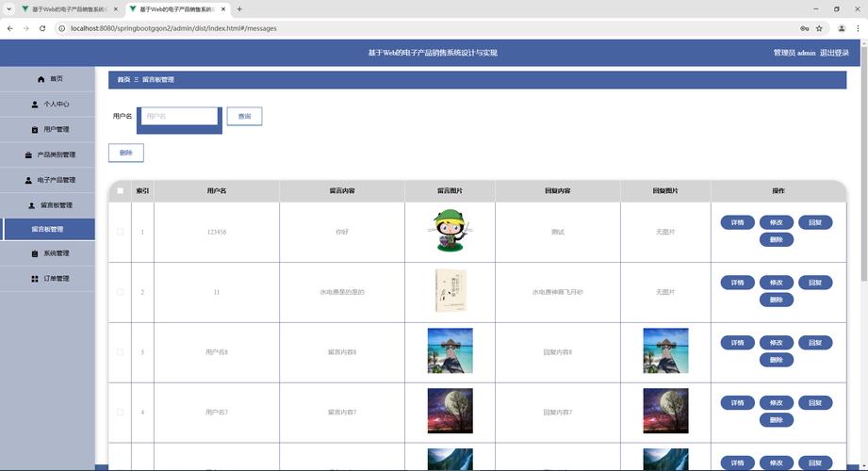Click 删除 in user 123456's row

(776, 239)
